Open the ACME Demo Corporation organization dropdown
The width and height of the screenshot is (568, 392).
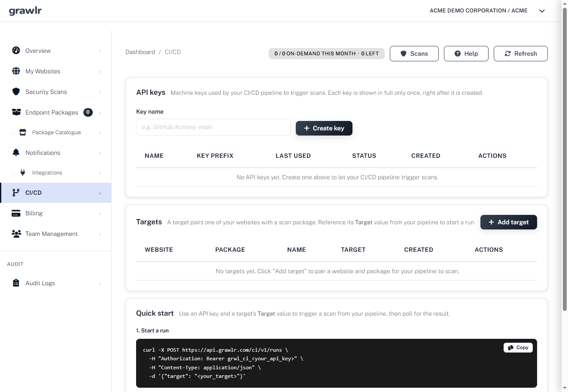pyautogui.click(x=487, y=11)
